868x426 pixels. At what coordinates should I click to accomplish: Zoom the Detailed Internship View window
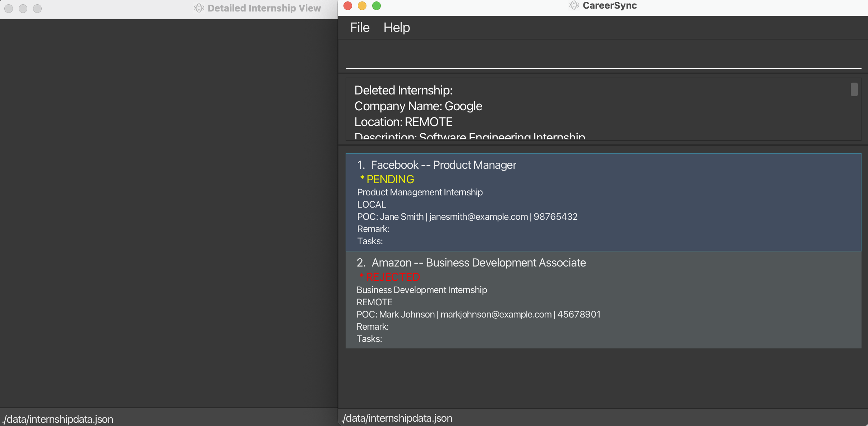tap(37, 9)
